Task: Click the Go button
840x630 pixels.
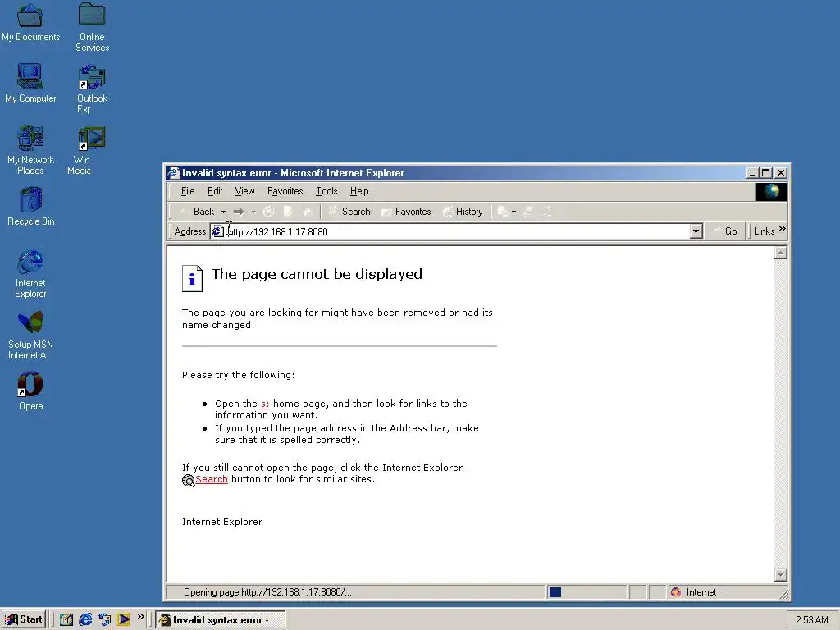Action: [725, 231]
